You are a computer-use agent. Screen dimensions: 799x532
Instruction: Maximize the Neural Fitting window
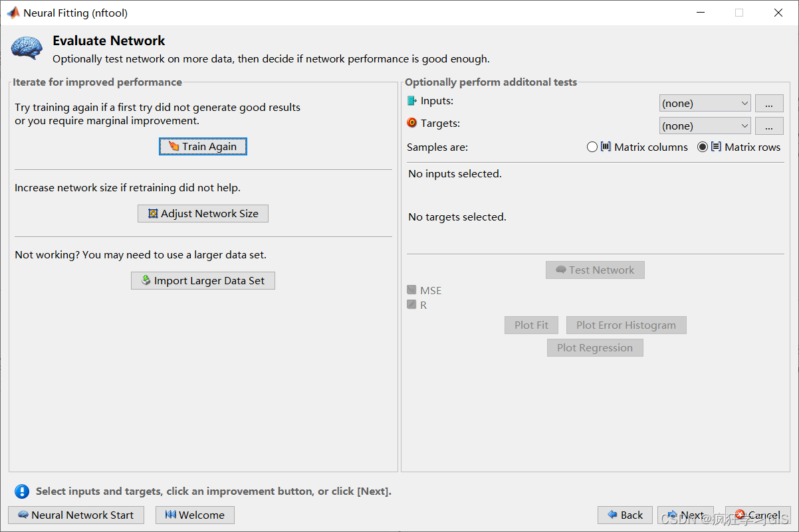[x=739, y=13]
